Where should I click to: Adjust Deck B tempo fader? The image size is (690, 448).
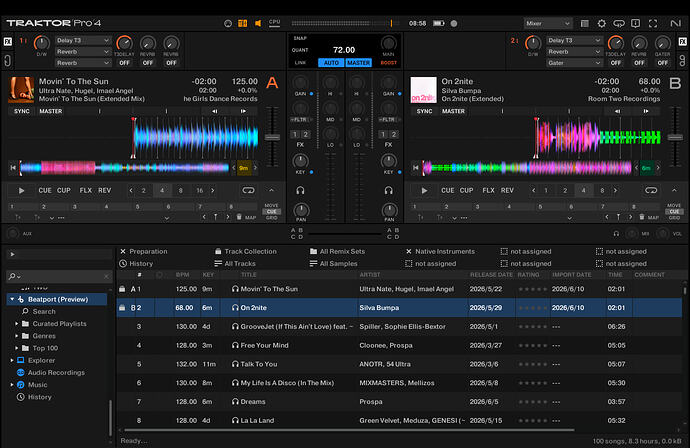click(x=675, y=137)
